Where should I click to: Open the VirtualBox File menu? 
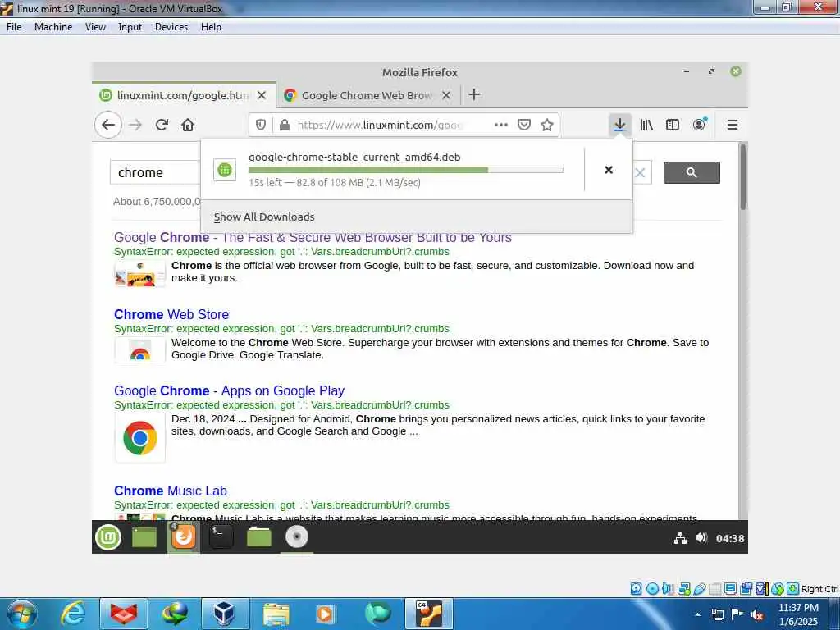tap(14, 27)
